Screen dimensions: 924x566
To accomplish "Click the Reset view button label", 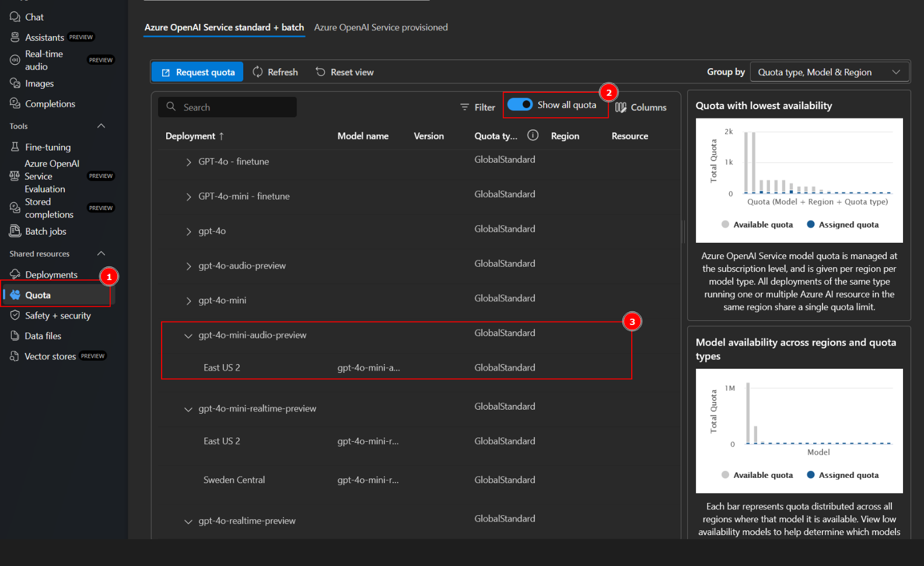I will 352,72.
